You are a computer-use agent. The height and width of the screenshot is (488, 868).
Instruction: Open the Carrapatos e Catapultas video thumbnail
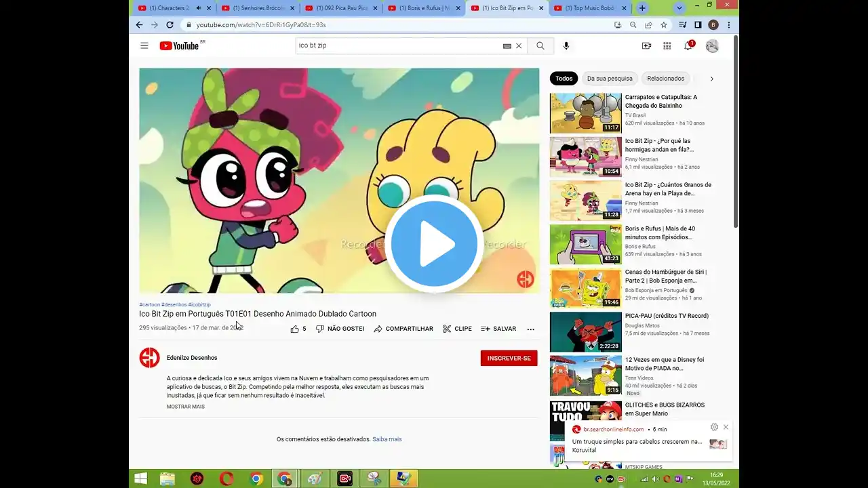pos(585,113)
